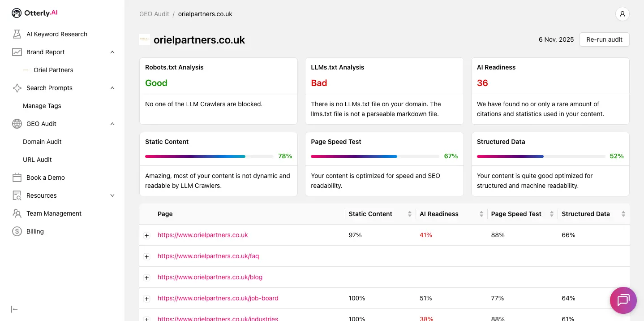Click the AI Keyword Research flask icon

pyautogui.click(x=17, y=34)
